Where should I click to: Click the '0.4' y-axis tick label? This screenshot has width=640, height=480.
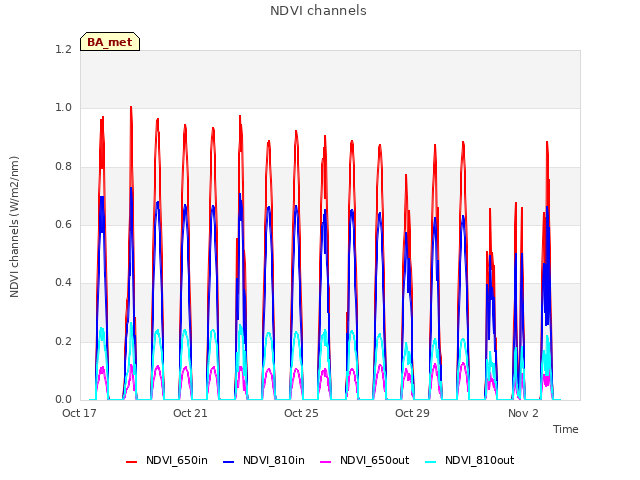(x=64, y=282)
